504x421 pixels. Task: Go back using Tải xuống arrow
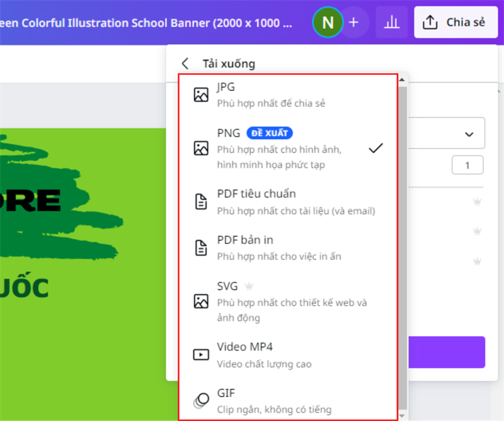[185, 64]
